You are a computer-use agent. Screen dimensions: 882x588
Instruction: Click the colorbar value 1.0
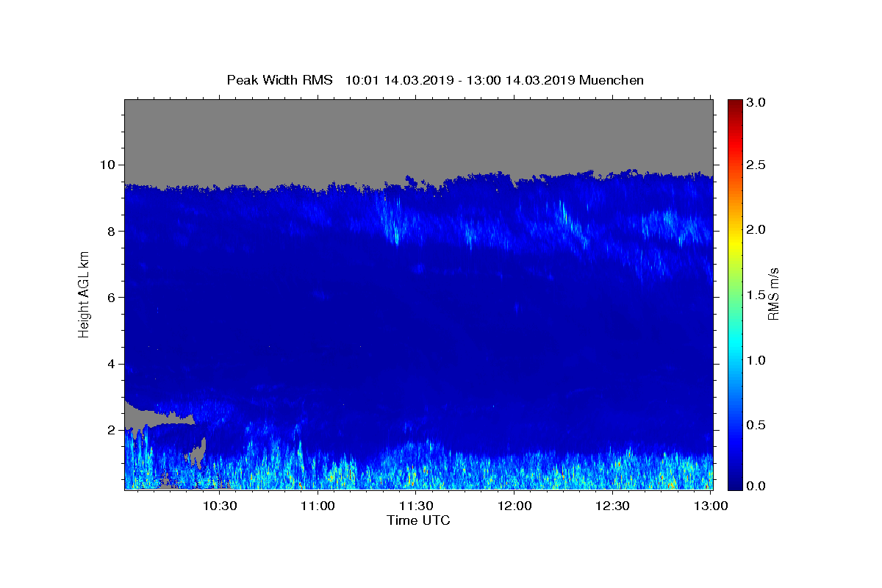[x=756, y=360]
